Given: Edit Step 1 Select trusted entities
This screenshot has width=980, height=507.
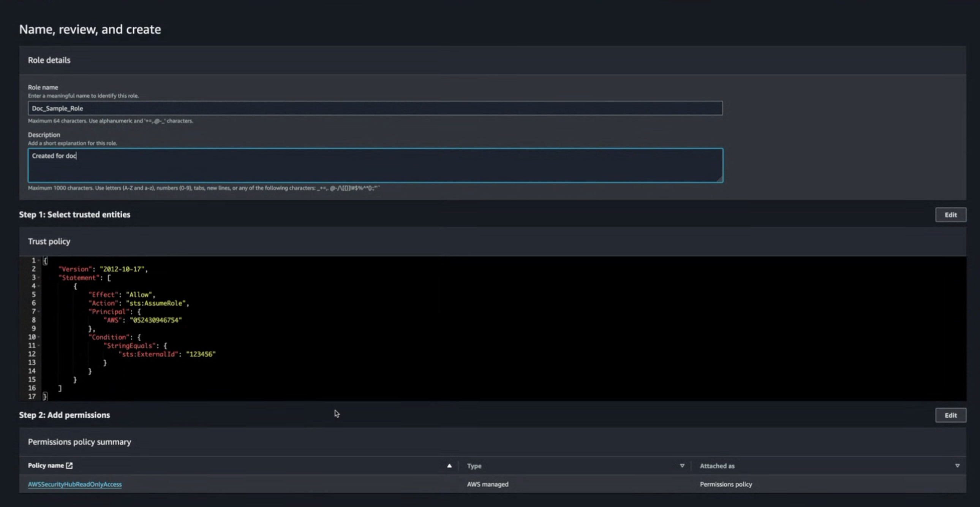Looking at the screenshot, I should pyautogui.click(x=950, y=215).
